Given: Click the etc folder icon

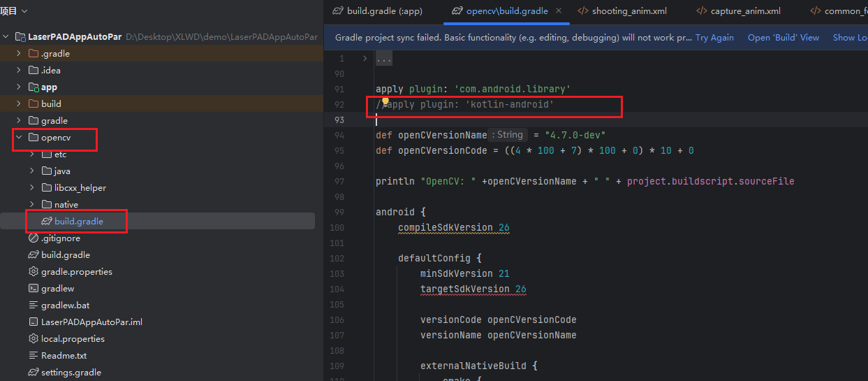Looking at the screenshot, I should tap(47, 154).
